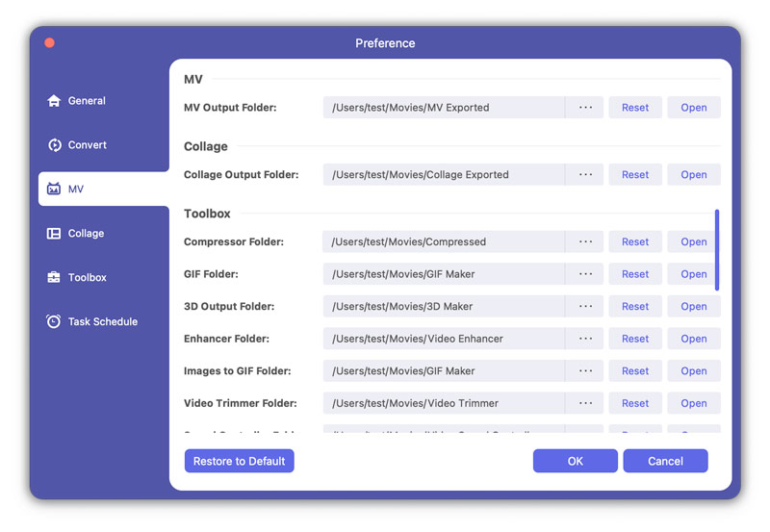This screenshot has height=532, width=770.
Task: Open the Enhancer Folder location
Action: point(693,339)
